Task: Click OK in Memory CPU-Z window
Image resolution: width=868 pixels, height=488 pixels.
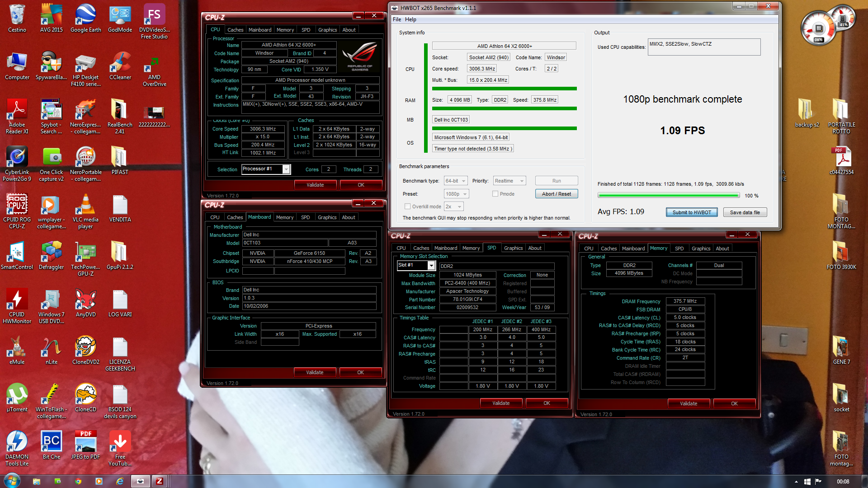Action: click(x=734, y=404)
